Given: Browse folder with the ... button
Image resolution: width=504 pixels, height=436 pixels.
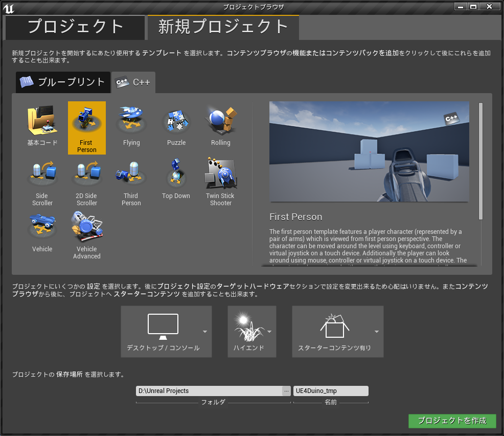Looking at the screenshot, I should pyautogui.click(x=286, y=391).
